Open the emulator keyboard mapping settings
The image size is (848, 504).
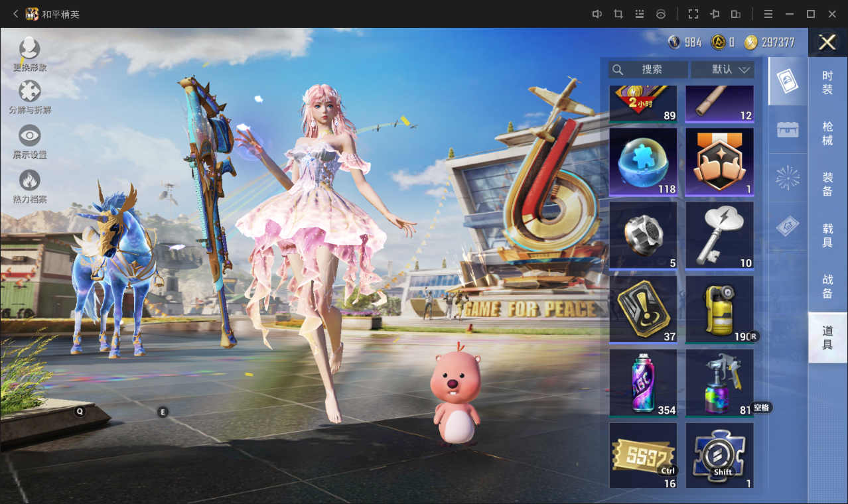click(640, 14)
